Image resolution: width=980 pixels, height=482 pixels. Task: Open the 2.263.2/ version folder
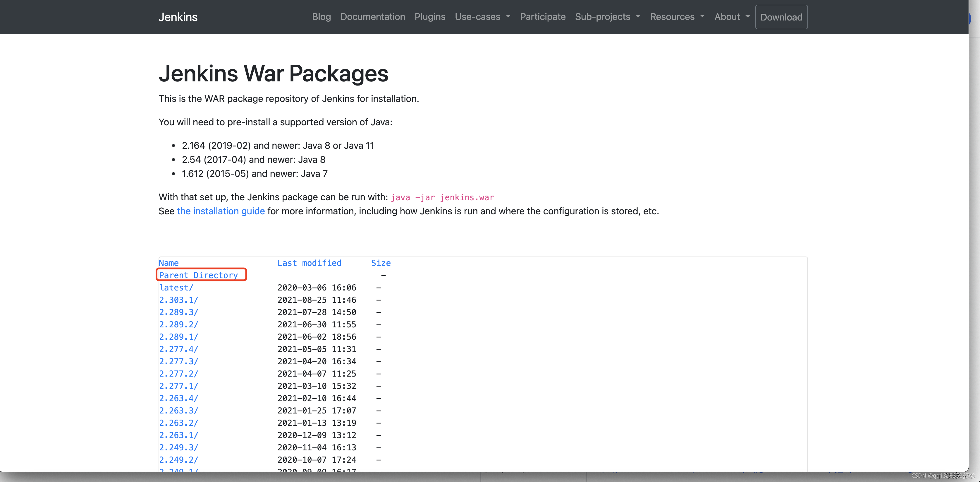point(178,423)
